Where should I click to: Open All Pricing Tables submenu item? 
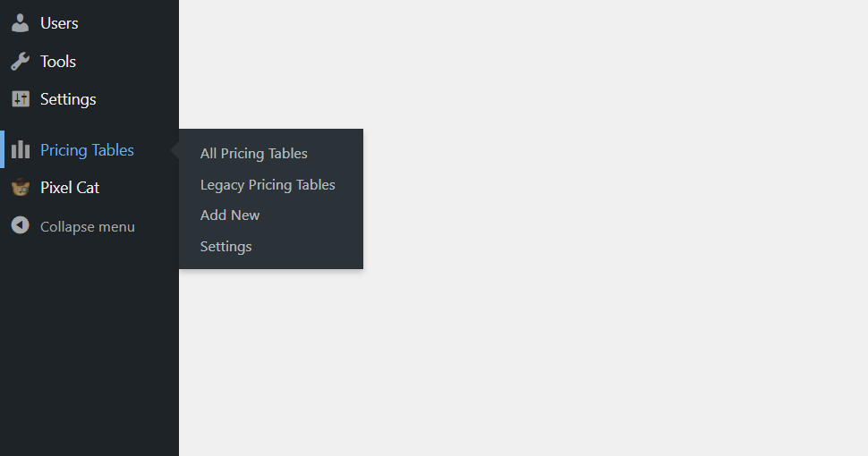pyautogui.click(x=253, y=153)
